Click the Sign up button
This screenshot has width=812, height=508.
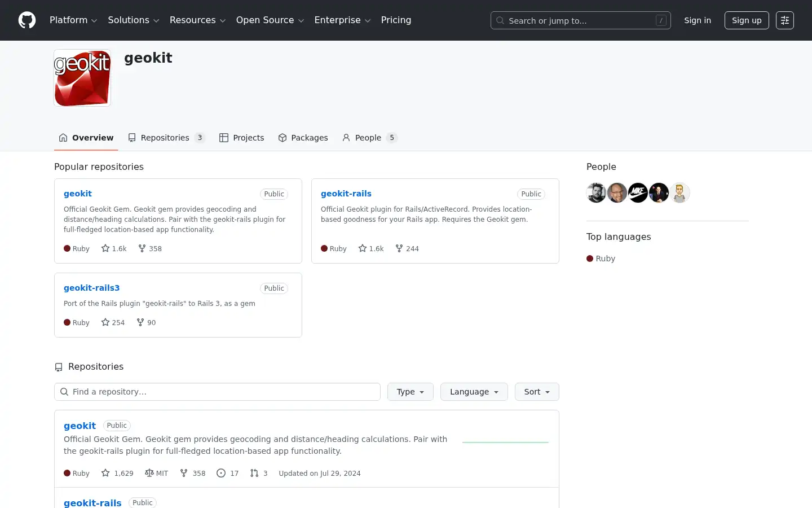747,20
